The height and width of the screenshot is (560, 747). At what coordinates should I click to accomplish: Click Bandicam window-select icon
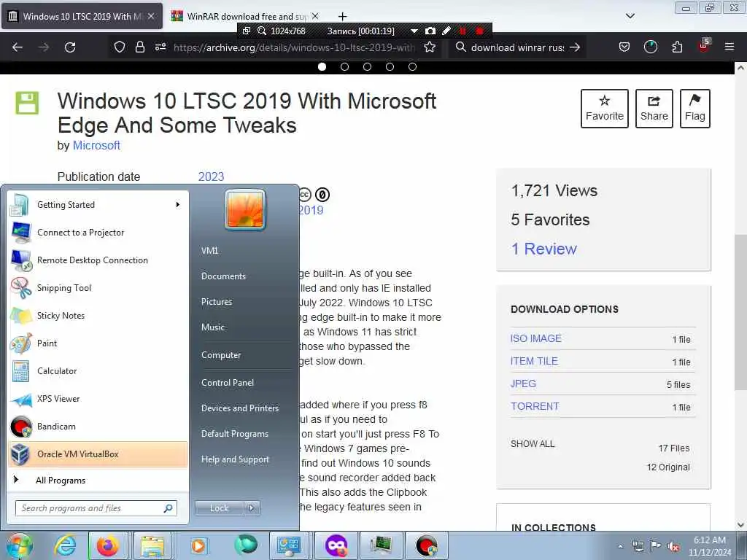point(247,31)
